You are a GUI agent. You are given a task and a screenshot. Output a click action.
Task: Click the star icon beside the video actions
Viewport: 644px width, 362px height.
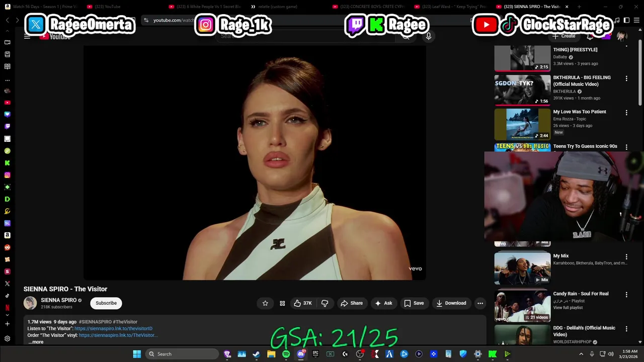pos(265,303)
